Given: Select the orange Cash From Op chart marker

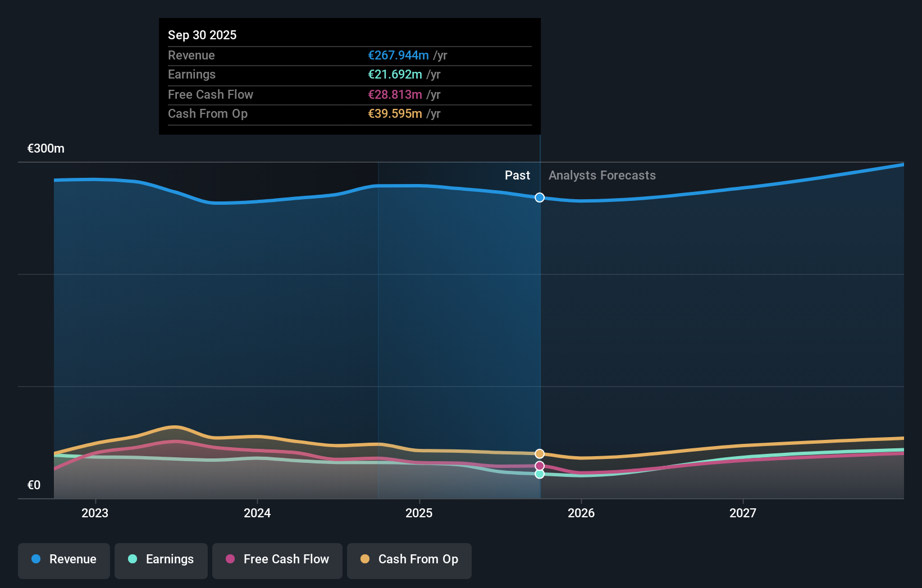Looking at the screenshot, I should pos(540,453).
